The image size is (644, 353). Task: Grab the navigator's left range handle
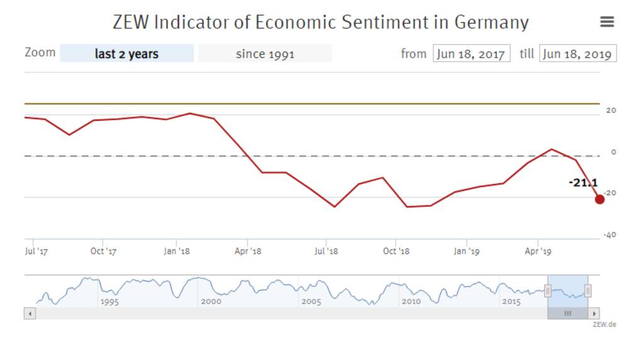(x=548, y=290)
